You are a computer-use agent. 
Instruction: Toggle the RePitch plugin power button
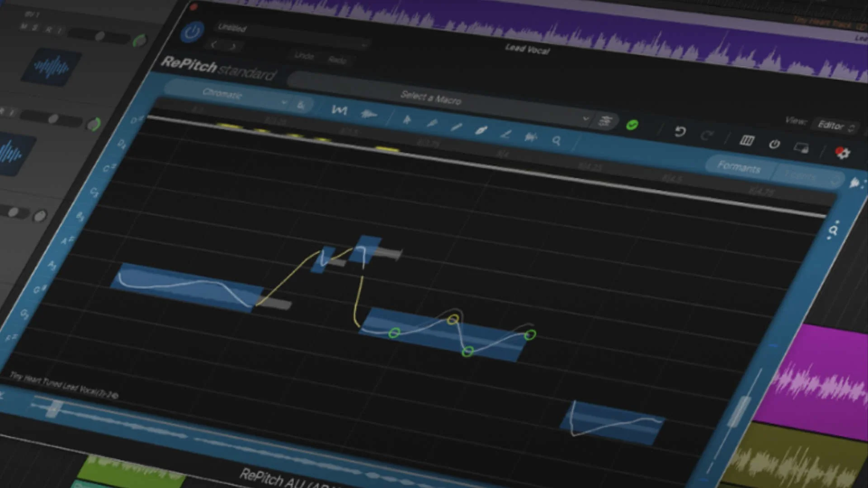192,32
